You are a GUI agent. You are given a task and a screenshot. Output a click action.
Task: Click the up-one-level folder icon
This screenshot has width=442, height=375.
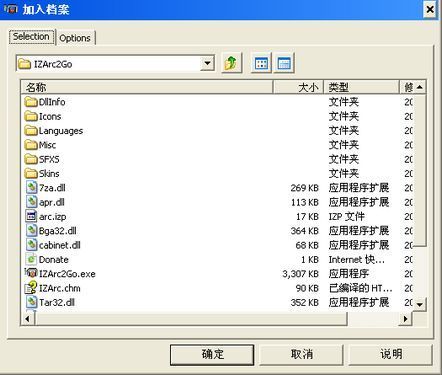231,63
